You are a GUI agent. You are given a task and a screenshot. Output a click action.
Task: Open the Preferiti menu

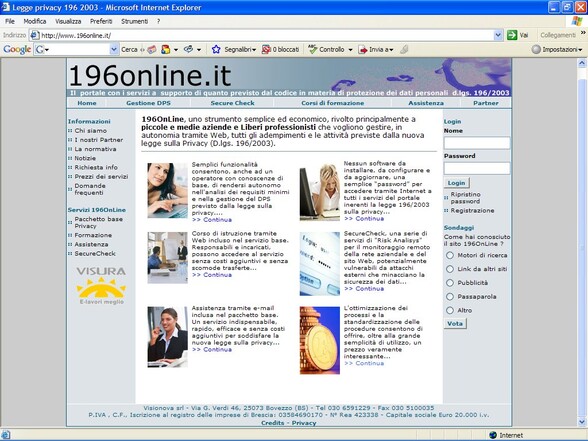(x=101, y=21)
